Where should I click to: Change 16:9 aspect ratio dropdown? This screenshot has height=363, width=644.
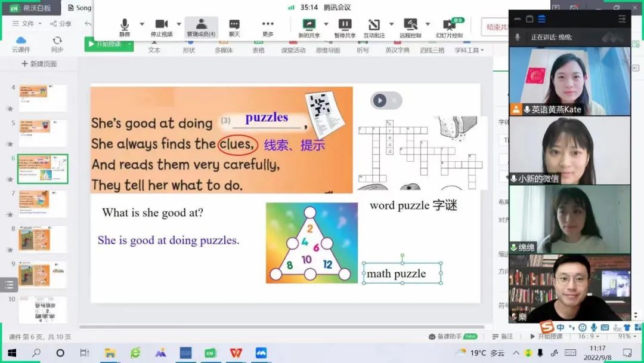(589, 336)
